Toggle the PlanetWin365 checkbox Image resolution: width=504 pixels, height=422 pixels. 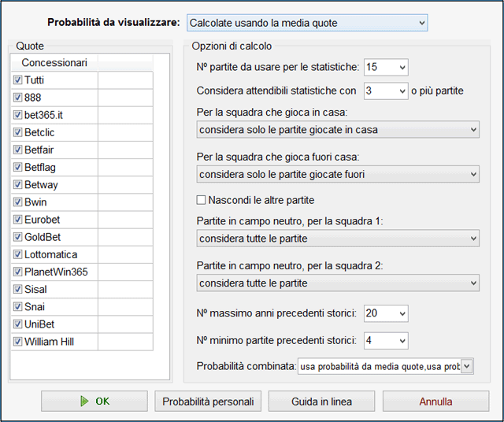[x=17, y=272]
